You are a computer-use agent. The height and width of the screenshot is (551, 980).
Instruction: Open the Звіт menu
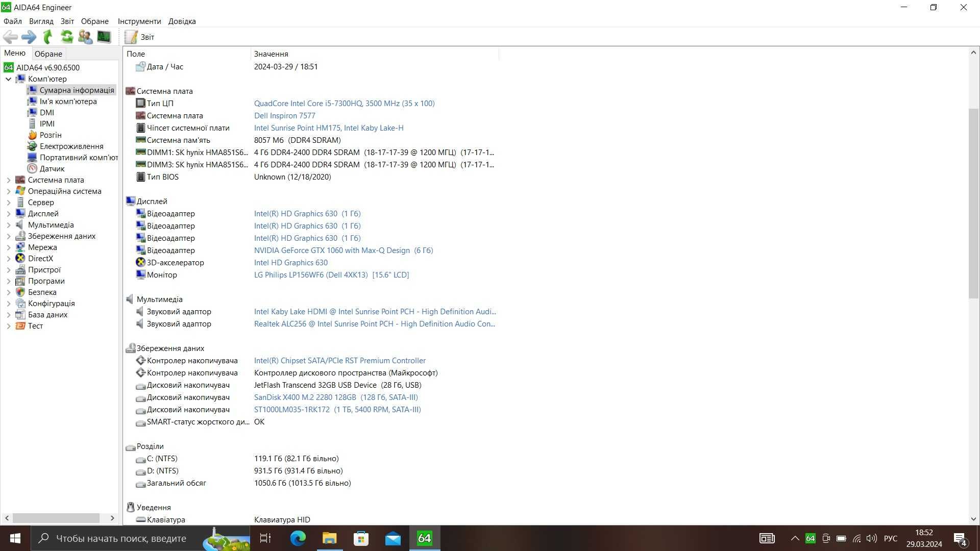point(67,21)
